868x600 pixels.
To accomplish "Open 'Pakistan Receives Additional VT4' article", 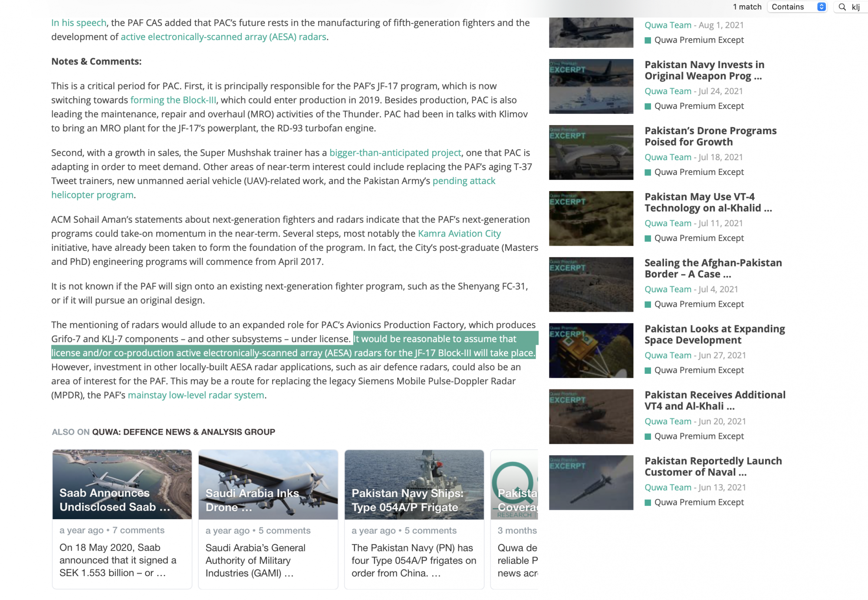I will pyautogui.click(x=715, y=400).
